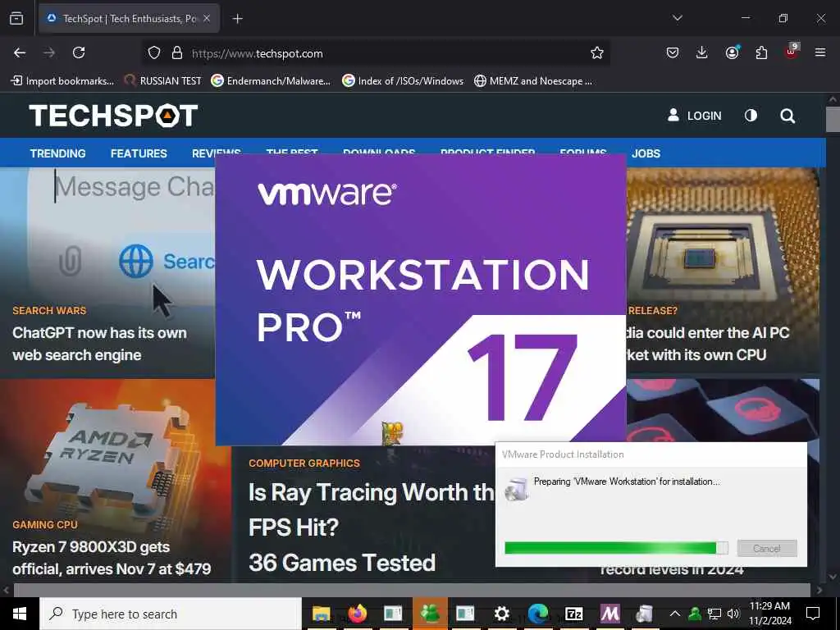Click the TechSpot logo
The width and height of the screenshot is (840, 630).
click(113, 116)
